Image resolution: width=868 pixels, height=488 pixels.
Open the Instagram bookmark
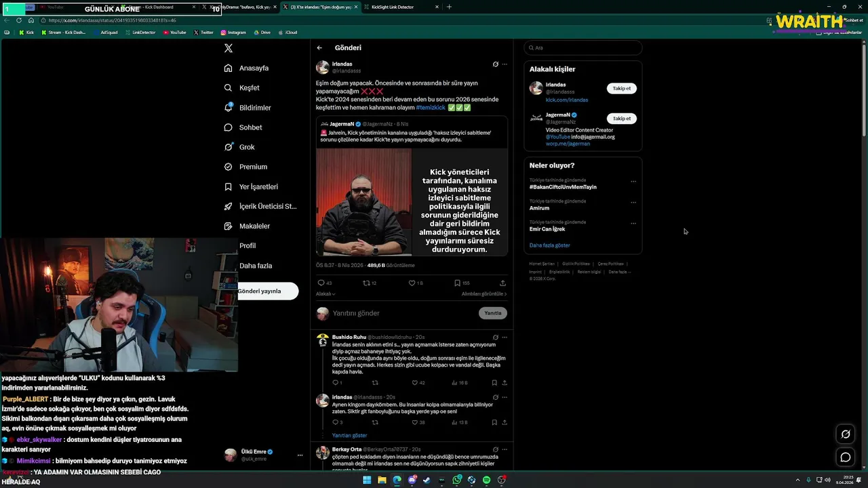tap(233, 33)
